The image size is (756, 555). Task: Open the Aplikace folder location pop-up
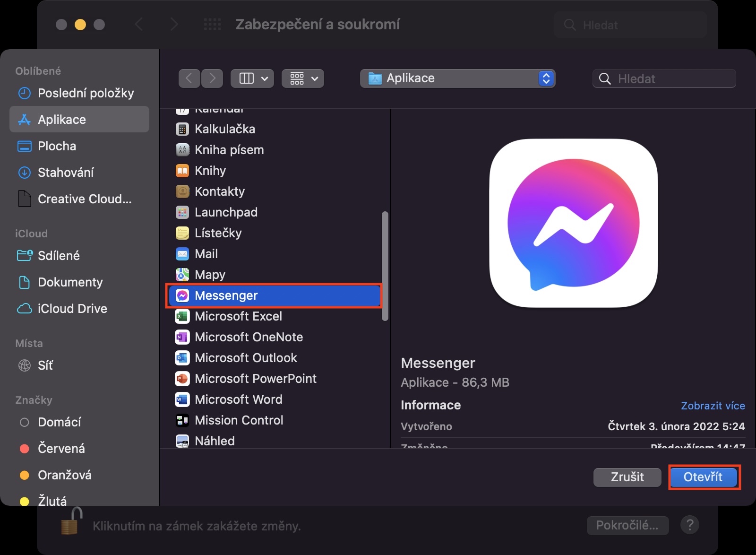pyautogui.click(x=457, y=78)
